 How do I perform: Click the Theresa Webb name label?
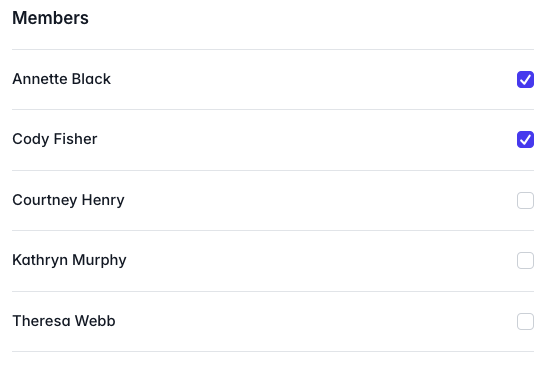pos(64,321)
